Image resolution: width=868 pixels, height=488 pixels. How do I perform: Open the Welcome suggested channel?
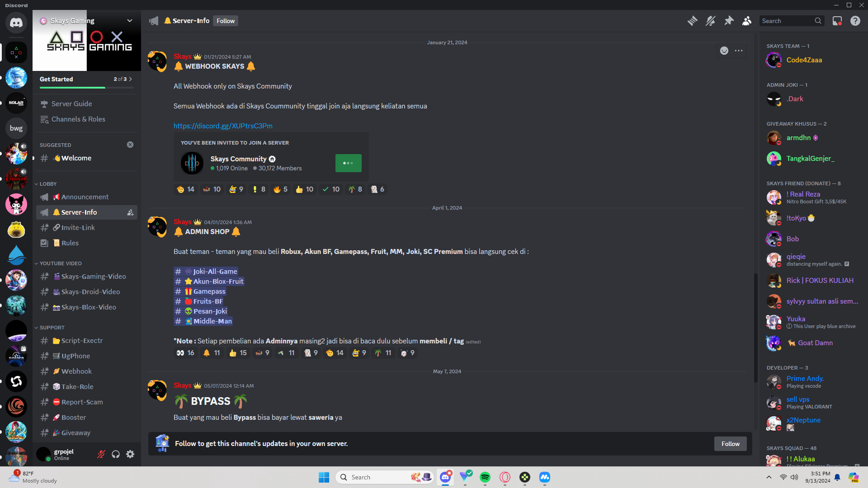click(87, 158)
